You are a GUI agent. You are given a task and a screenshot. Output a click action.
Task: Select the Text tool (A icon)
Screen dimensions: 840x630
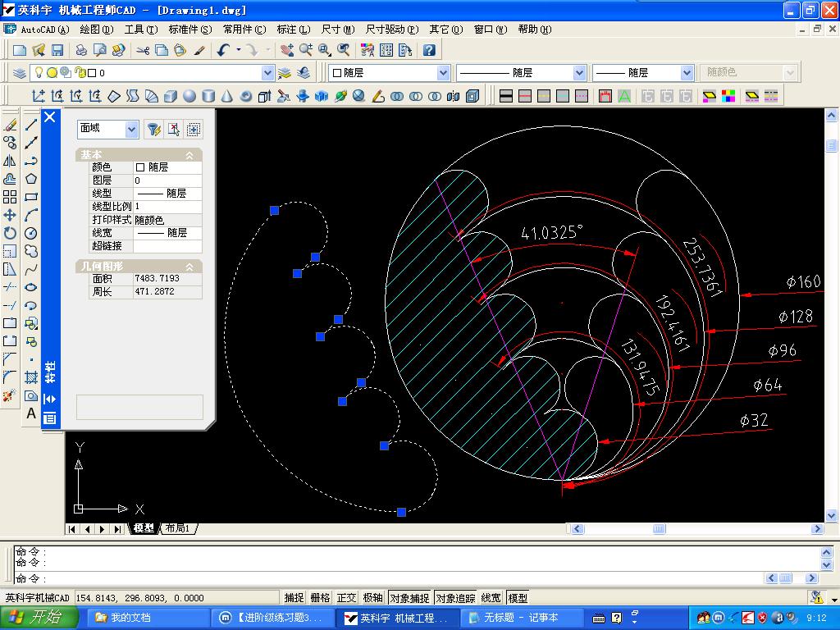pos(31,413)
